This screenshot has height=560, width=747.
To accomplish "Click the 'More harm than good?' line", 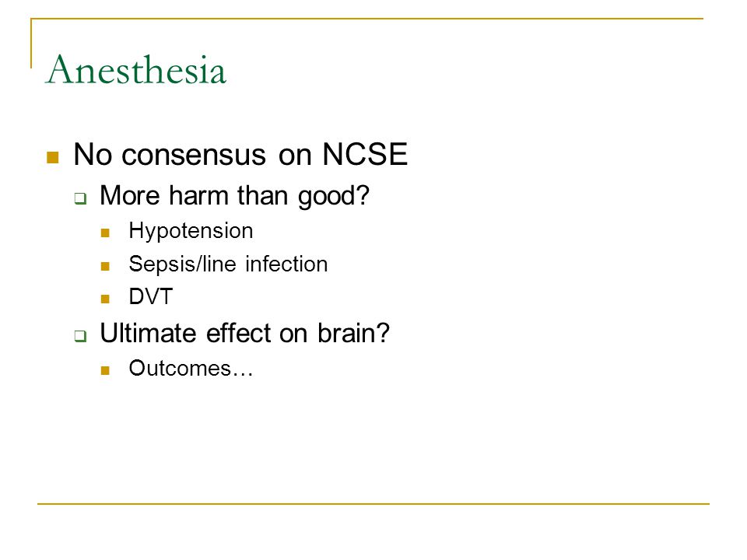I will click(234, 196).
